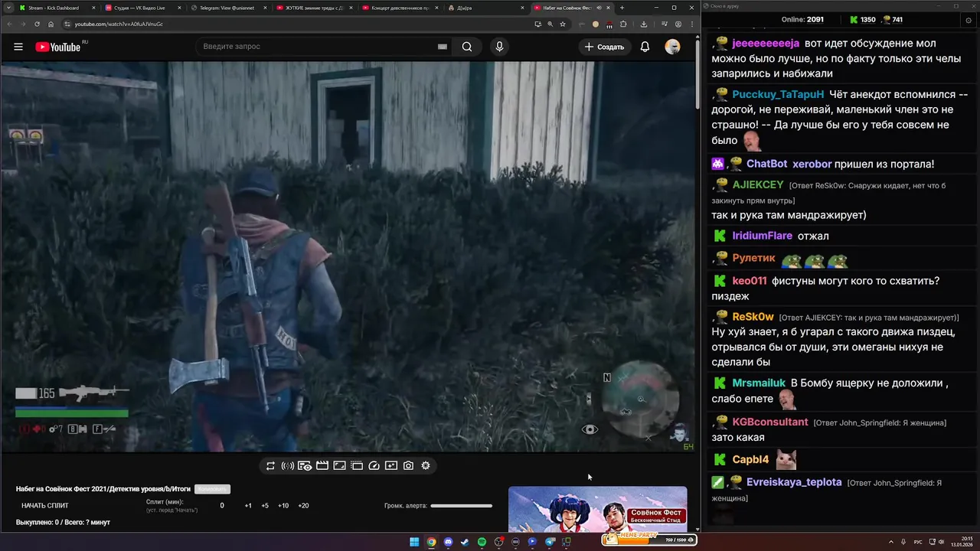Click the Копировать button next to title

point(212,489)
